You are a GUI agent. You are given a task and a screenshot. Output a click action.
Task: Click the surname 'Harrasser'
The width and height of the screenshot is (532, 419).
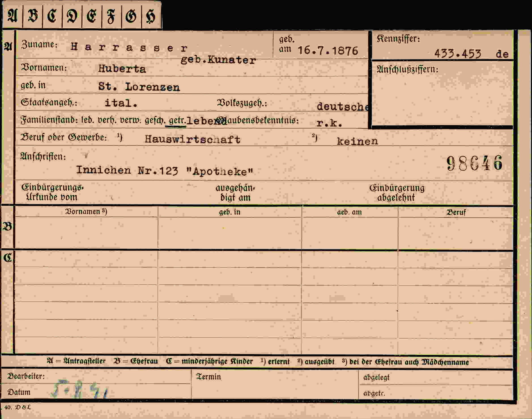tap(129, 47)
